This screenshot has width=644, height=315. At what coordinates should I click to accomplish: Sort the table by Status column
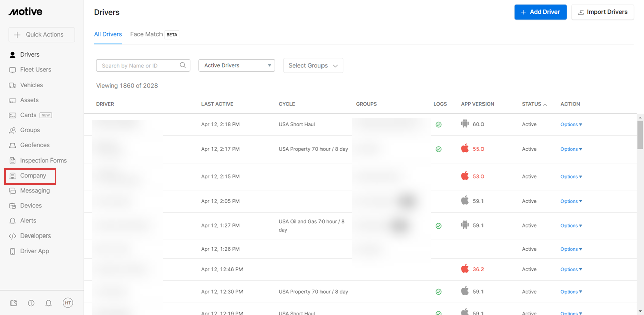tap(534, 104)
